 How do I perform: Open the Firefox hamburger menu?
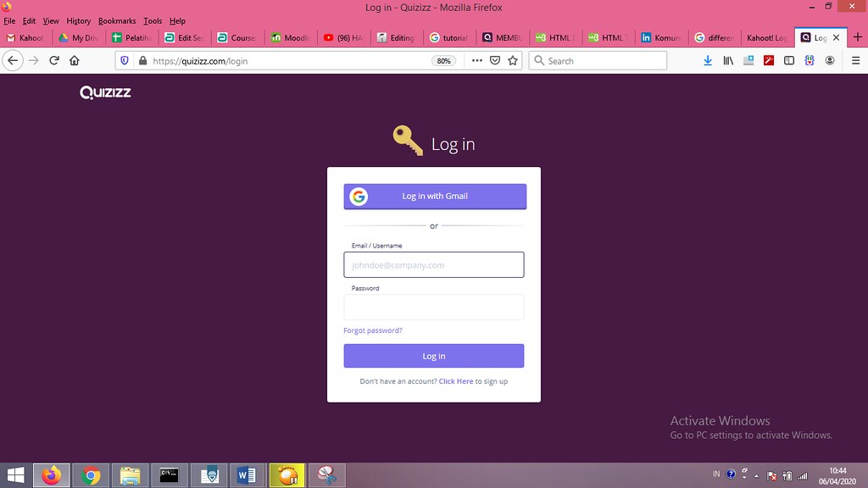[x=855, y=61]
